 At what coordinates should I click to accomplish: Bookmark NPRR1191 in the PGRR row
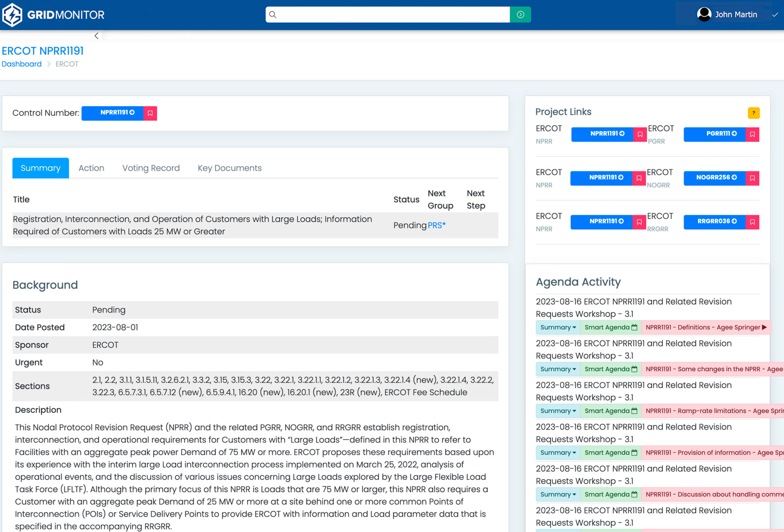tap(640, 134)
